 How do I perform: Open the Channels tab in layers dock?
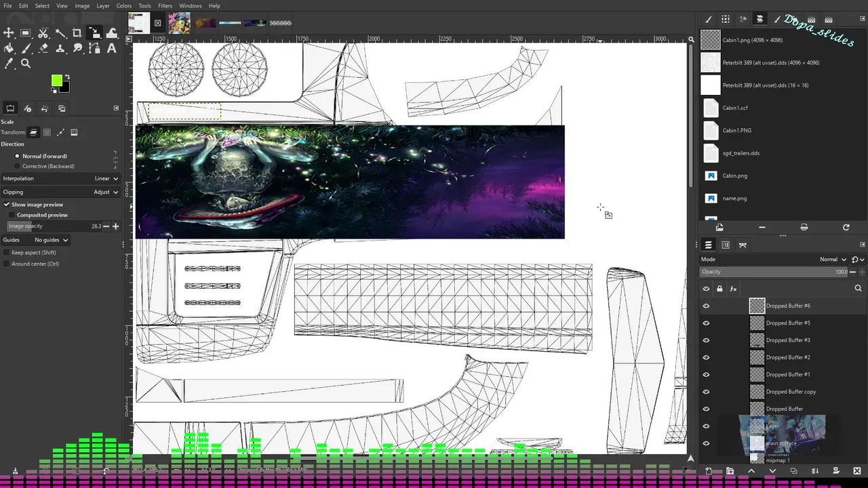click(726, 245)
